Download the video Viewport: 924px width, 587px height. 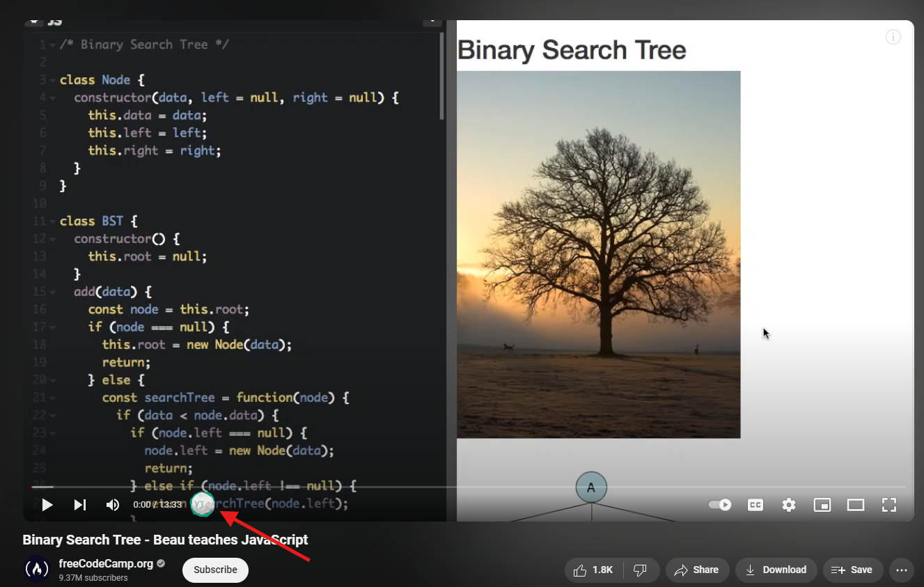pyautogui.click(x=776, y=570)
